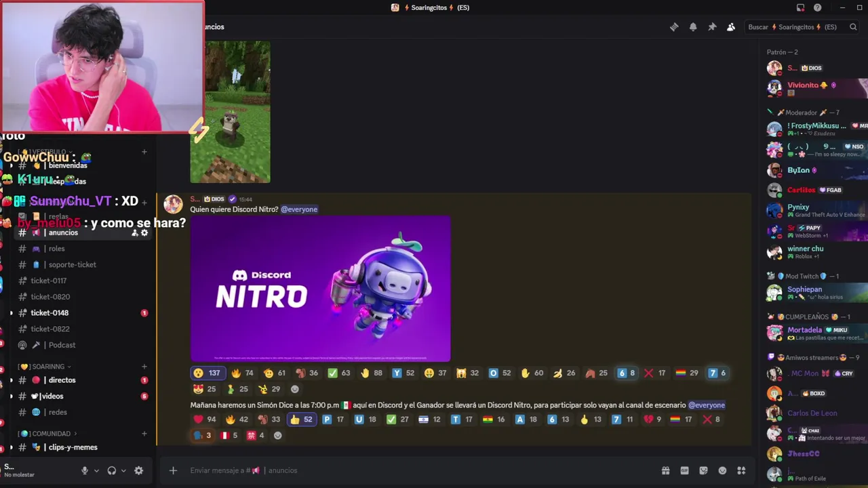Open member Mortadela profile
868x488 pixels.
[x=816, y=333]
